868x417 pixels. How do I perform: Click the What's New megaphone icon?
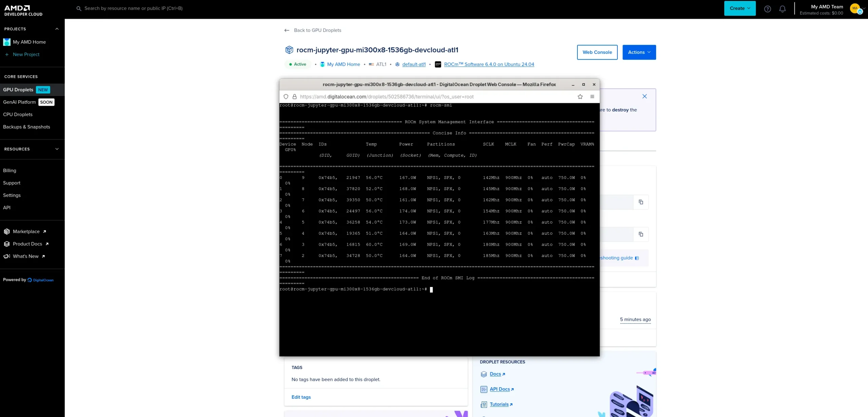click(7, 256)
